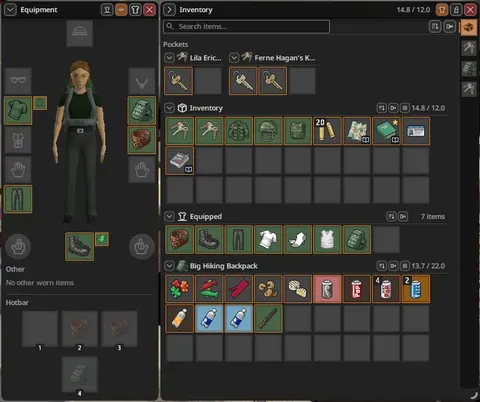Select the shotgun in the backpack
480x402 pixels.
tap(268, 318)
